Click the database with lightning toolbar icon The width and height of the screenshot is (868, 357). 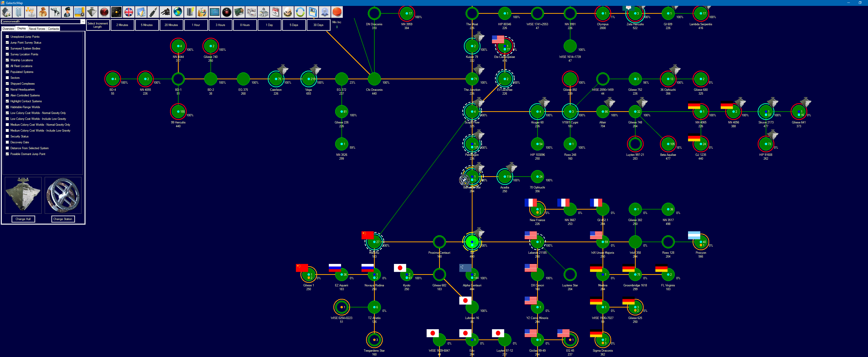pos(190,12)
